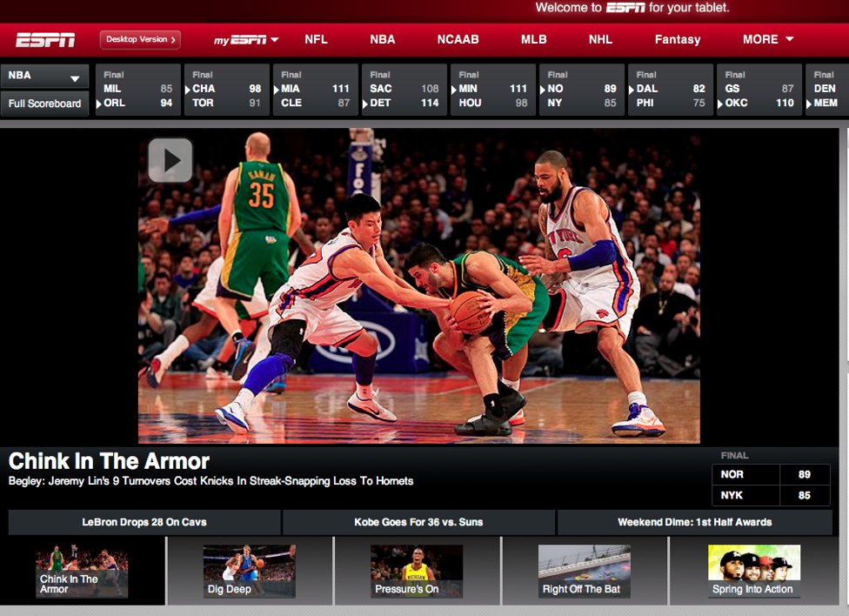Viewport: 849px width, 616px height.
Task: Open Weekend Dime: 1st Half Awards
Action: [694, 522]
